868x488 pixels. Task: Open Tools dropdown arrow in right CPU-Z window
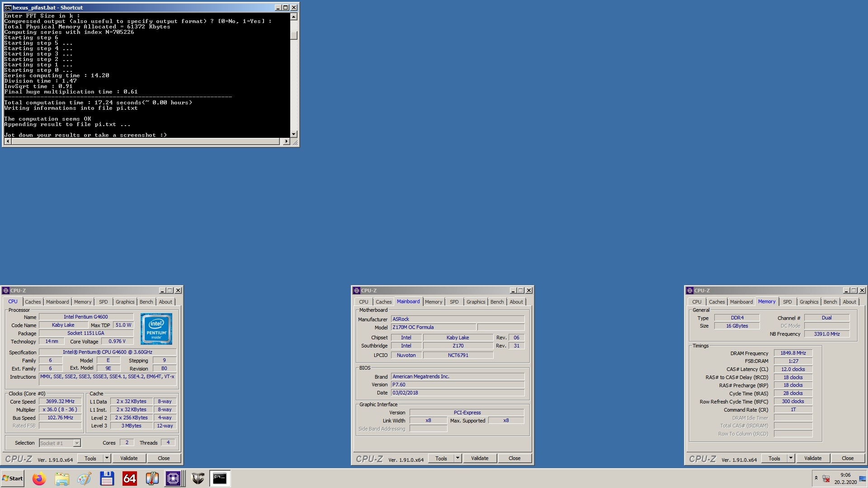pos(791,458)
